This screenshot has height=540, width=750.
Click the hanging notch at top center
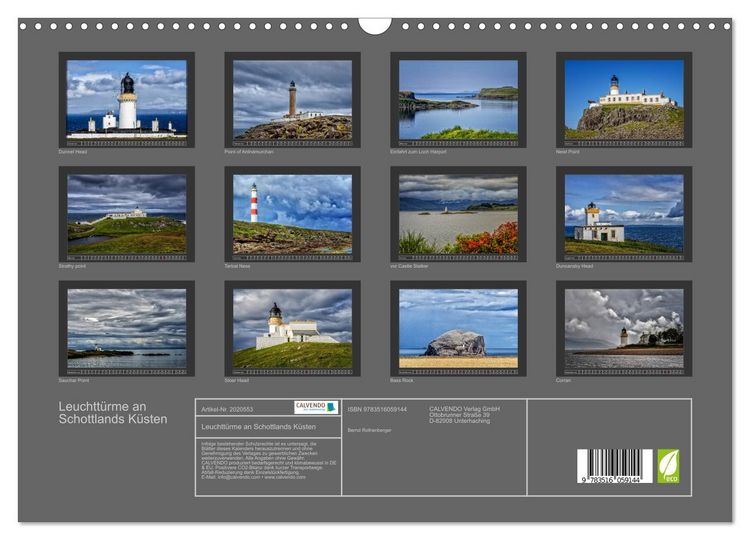click(375, 26)
